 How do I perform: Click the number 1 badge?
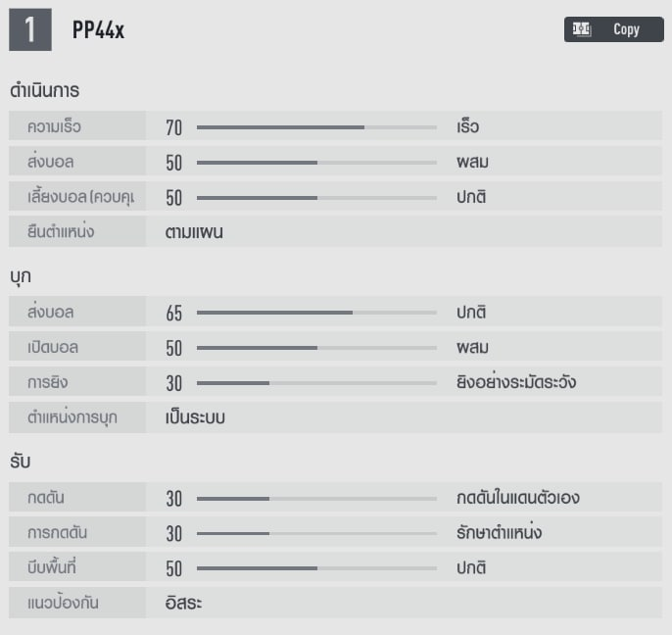coord(30,30)
